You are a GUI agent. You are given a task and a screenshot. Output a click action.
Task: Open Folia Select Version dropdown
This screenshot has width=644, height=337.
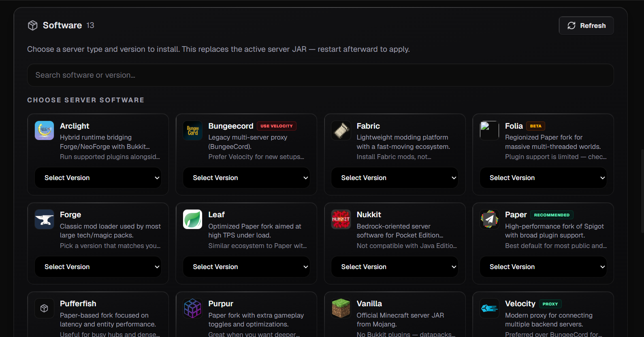point(543,178)
